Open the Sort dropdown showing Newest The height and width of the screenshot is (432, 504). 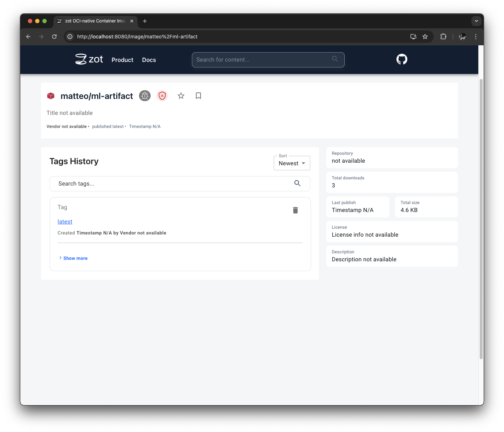coord(292,163)
